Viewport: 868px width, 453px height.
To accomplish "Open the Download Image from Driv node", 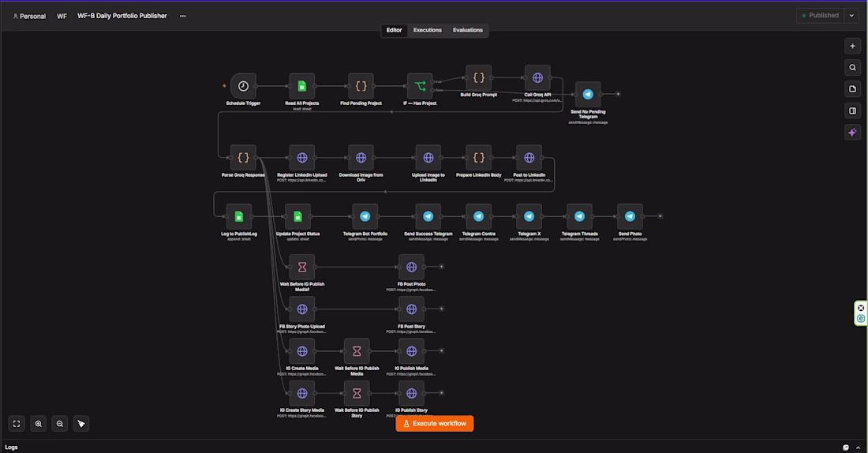I will [361, 158].
